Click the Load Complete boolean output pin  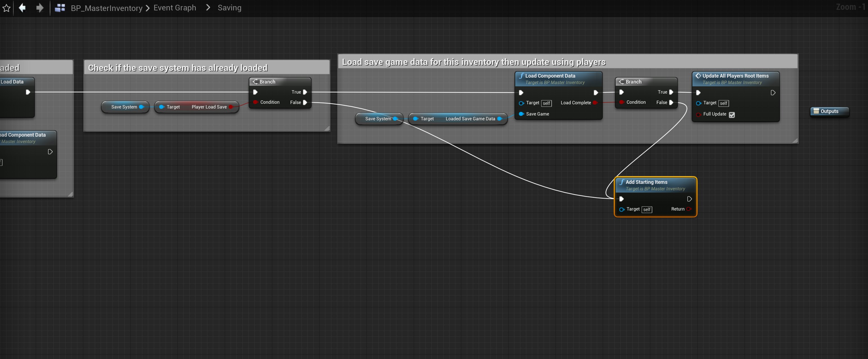[595, 103]
